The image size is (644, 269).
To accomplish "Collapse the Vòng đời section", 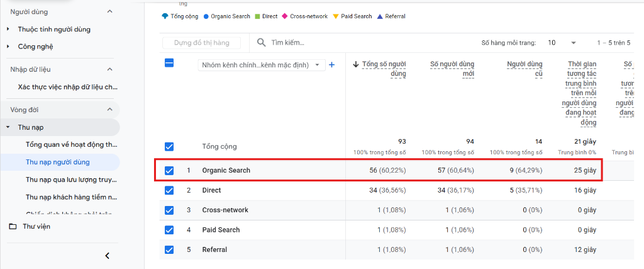I will coord(109,110).
